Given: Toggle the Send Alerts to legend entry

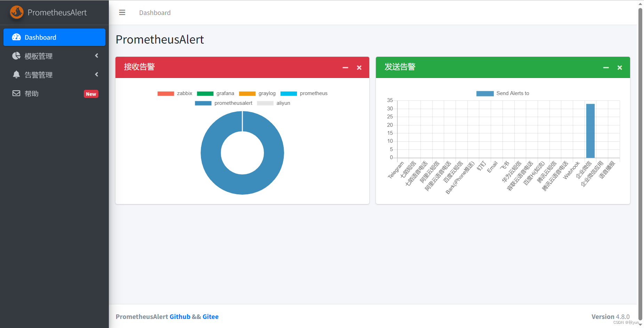Looking at the screenshot, I should tap(503, 93).
